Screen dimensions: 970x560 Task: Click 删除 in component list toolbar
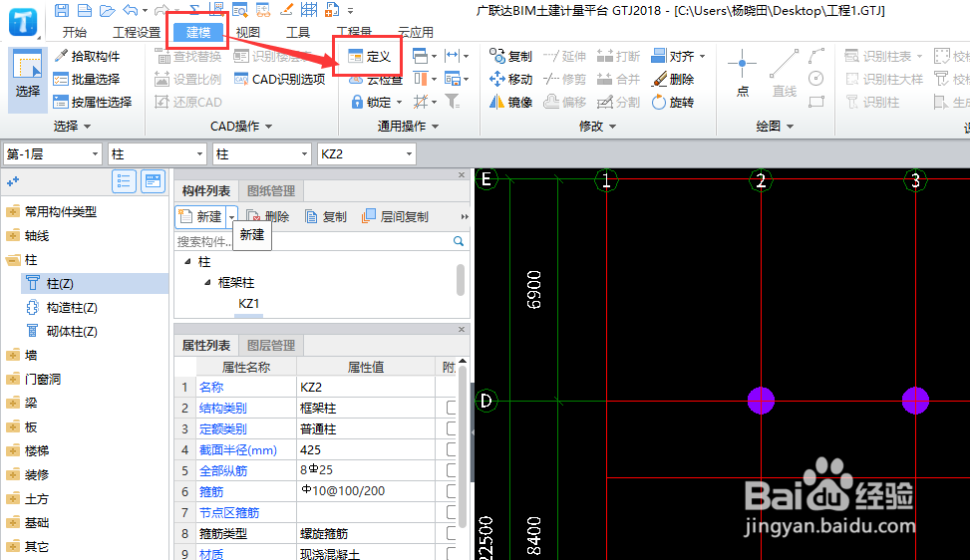tap(268, 216)
